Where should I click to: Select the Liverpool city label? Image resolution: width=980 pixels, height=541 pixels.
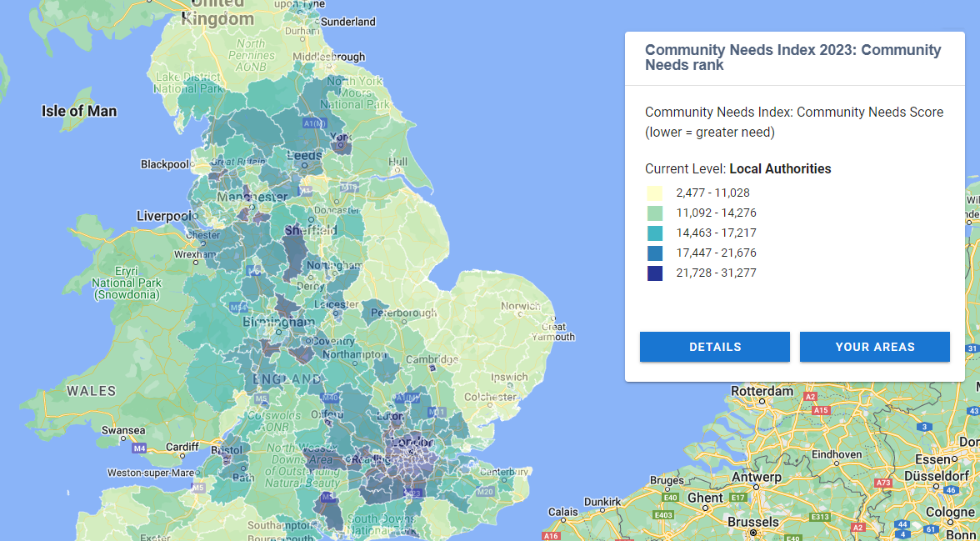[x=166, y=216]
